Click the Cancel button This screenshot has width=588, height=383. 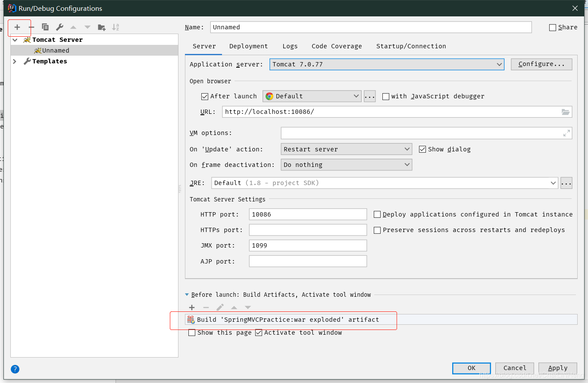pos(515,368)
